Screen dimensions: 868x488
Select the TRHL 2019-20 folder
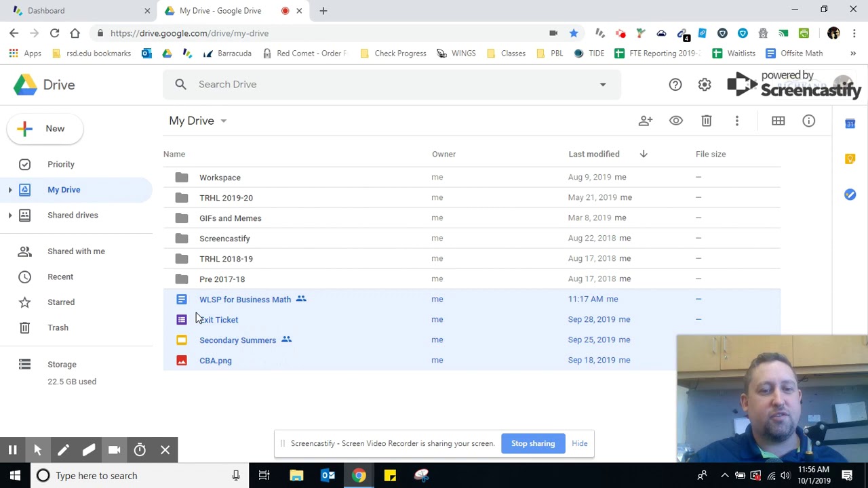[x=472, y=198]
